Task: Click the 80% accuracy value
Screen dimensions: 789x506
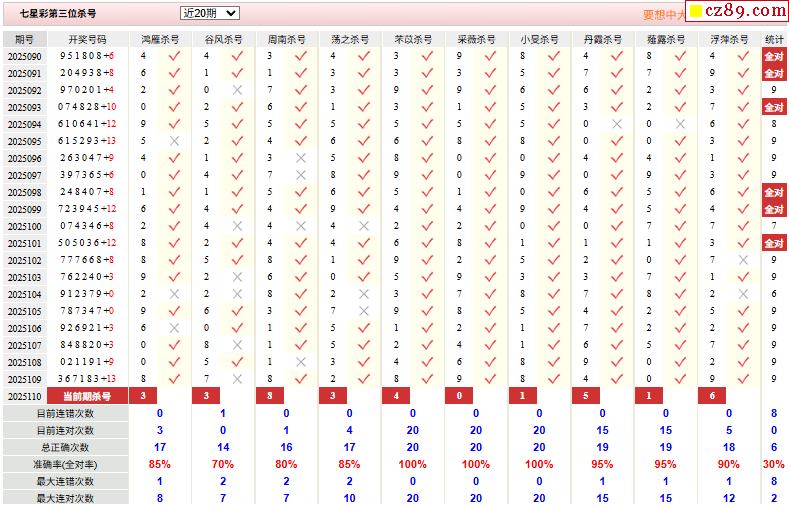Action: pos(286,464)
